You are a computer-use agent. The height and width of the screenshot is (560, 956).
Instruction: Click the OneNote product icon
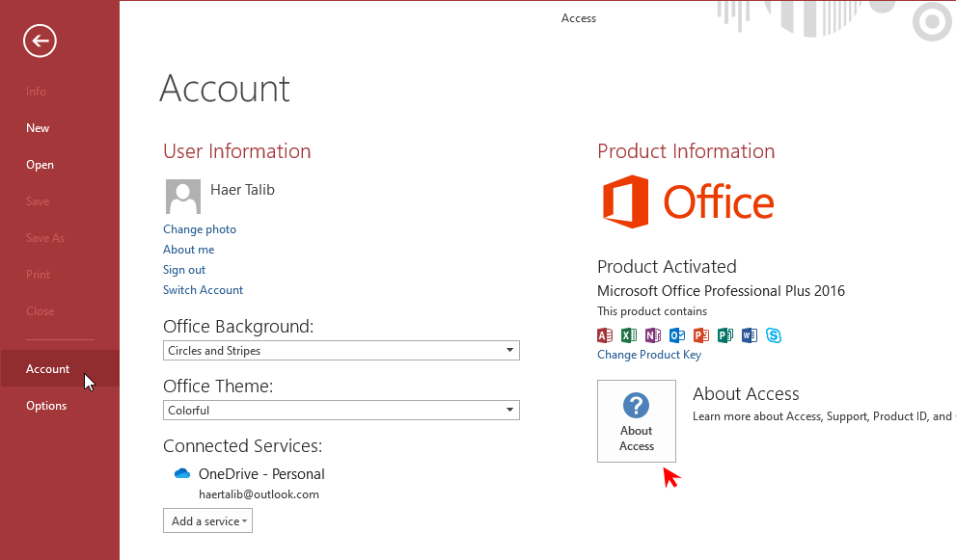coord(653,335)
